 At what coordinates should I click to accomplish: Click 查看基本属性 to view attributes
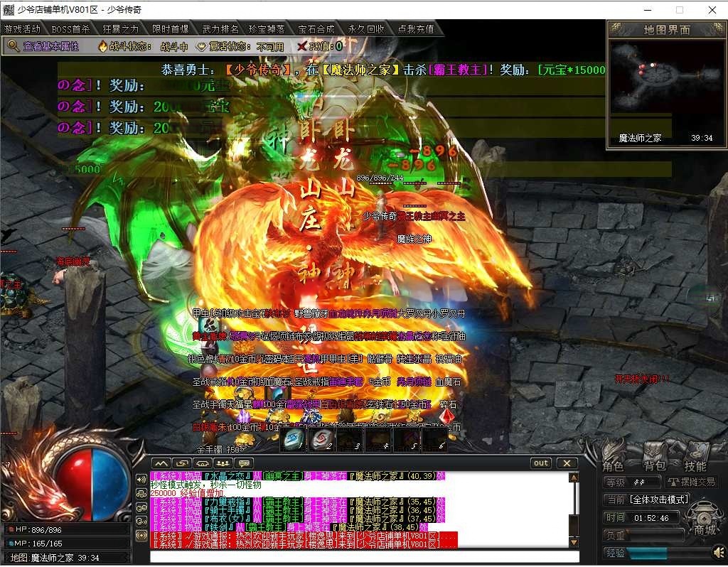[x=51, y=46]
